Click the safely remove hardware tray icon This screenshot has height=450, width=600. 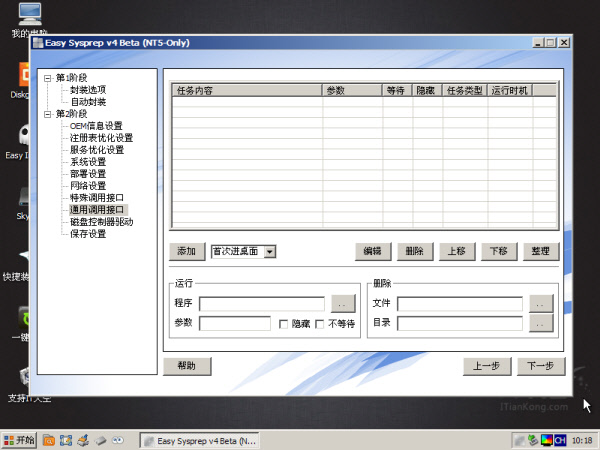tap(533, 440)
